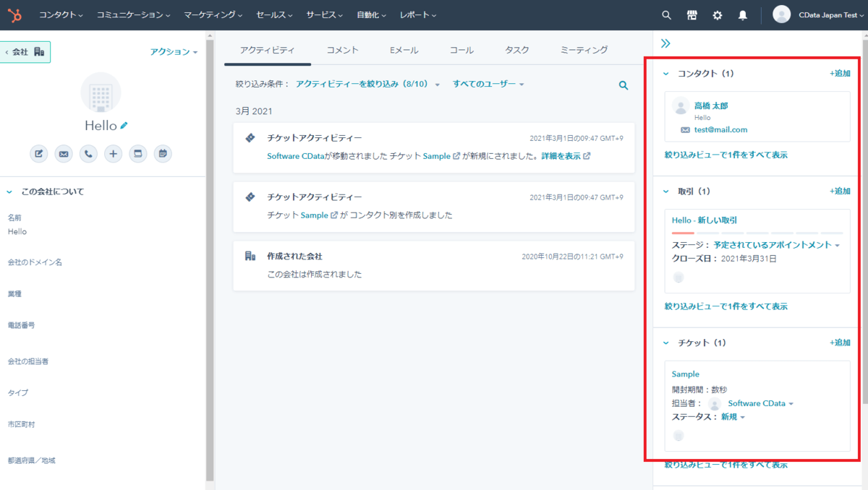Click the phone call icon under Hello
This screenshot has height=490, width=868.
[88, 153]
